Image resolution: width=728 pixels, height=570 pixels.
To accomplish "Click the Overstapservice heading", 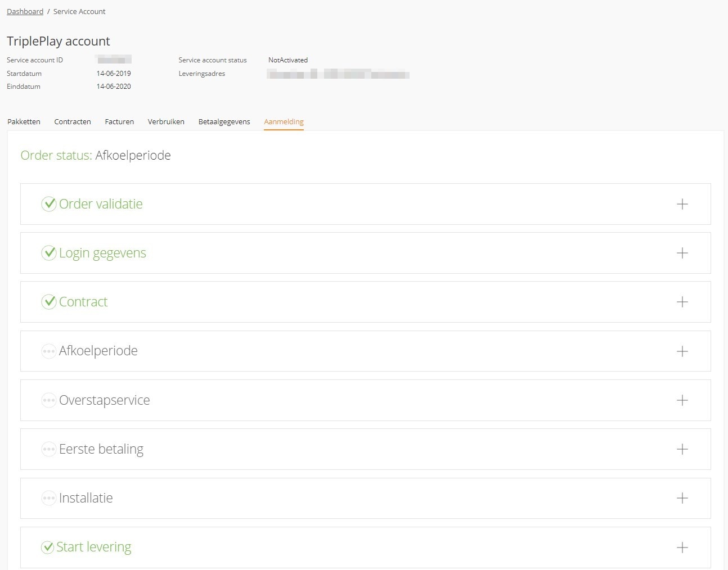I will click(x=105, y=400).
